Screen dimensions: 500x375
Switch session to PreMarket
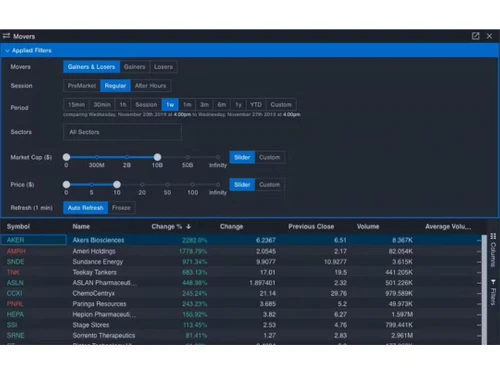coord(82,86)
